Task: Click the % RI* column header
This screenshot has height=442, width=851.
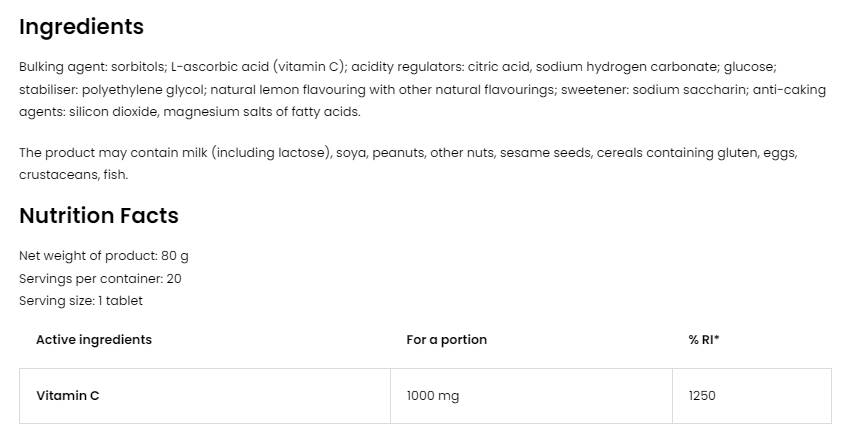Action: (x=704, y=340)
